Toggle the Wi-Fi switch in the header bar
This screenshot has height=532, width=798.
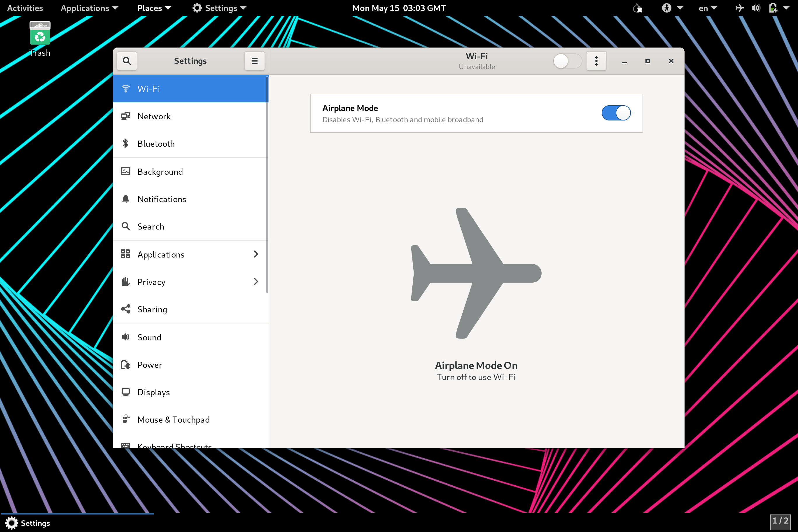(x=567, y=61)
